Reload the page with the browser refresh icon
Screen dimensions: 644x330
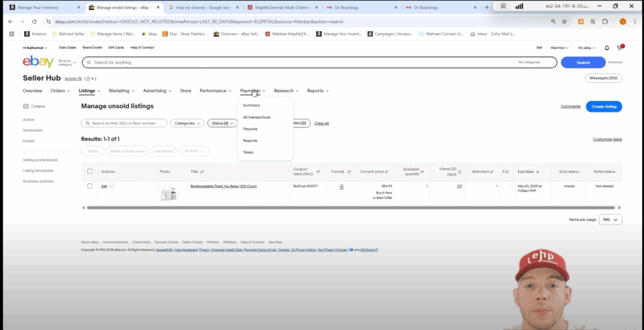point(34,22)
